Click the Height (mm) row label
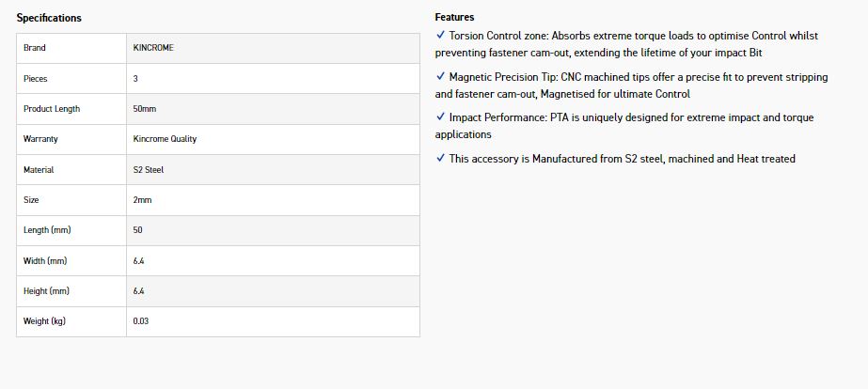The height and width of the screenshot is (389, 868). (47, 291)
